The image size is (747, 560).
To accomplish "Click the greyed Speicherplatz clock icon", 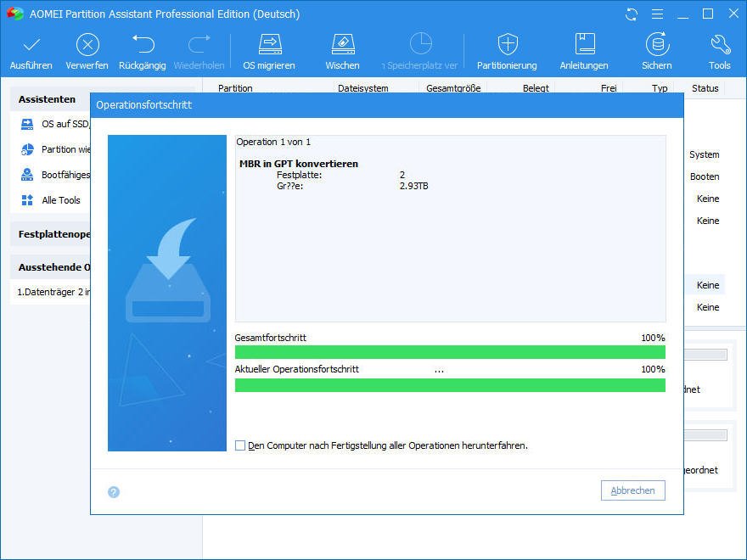I will coord(421,44).
